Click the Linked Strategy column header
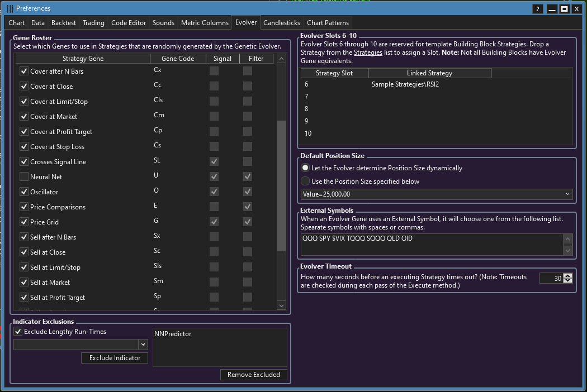 (x=429, y=73)
